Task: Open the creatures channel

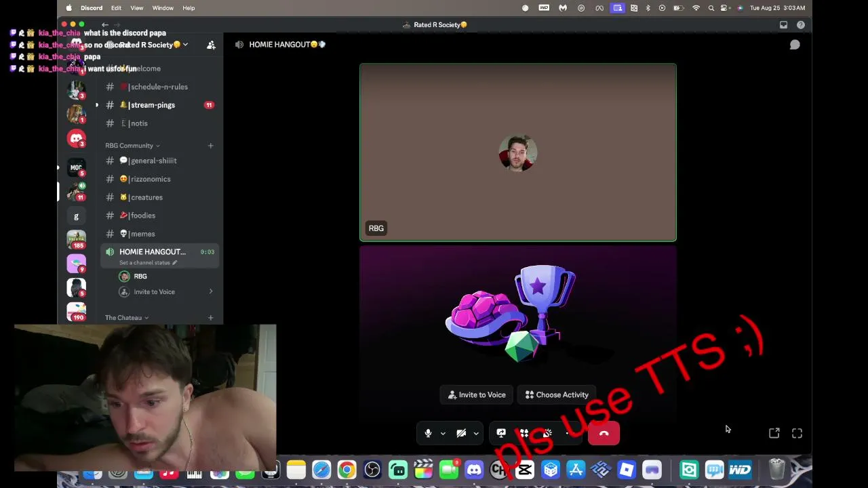Action: point(160,197)
